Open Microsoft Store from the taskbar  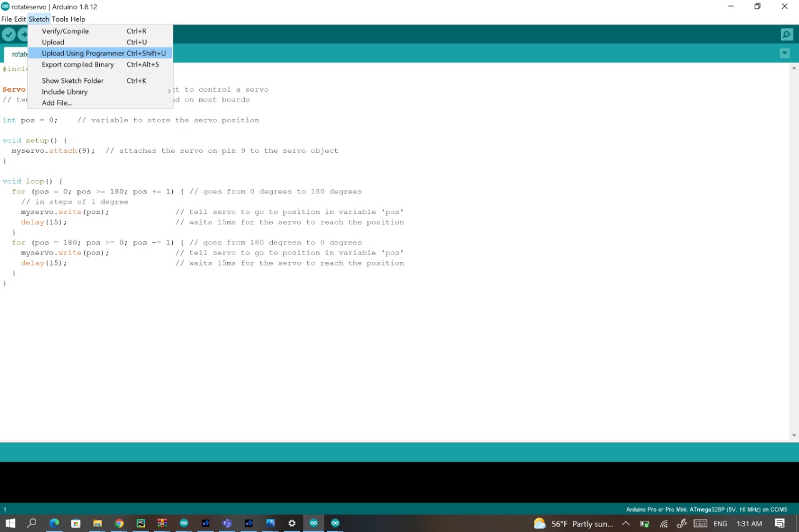click(x=76, y=523)
